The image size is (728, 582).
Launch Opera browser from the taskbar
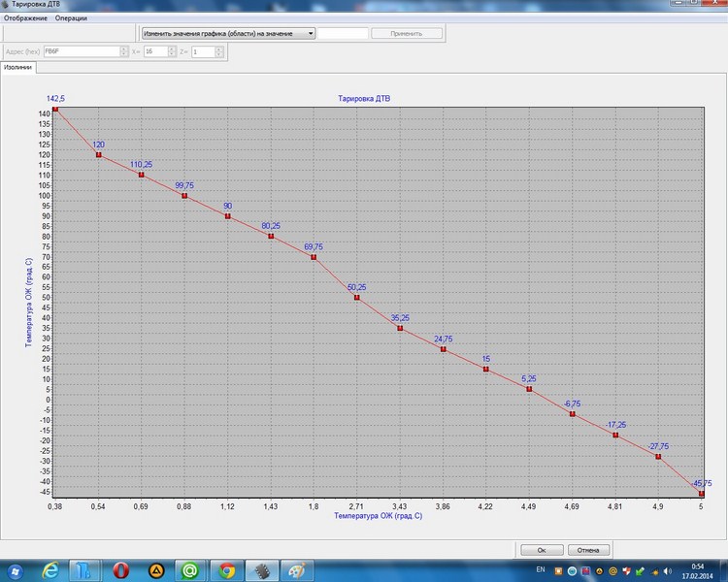click(x=120, y=570)
